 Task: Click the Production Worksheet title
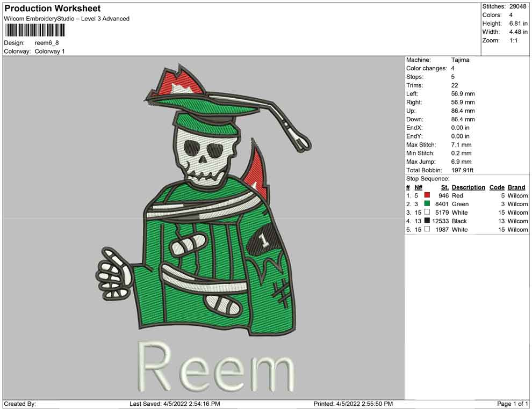(x=53, y=9)
